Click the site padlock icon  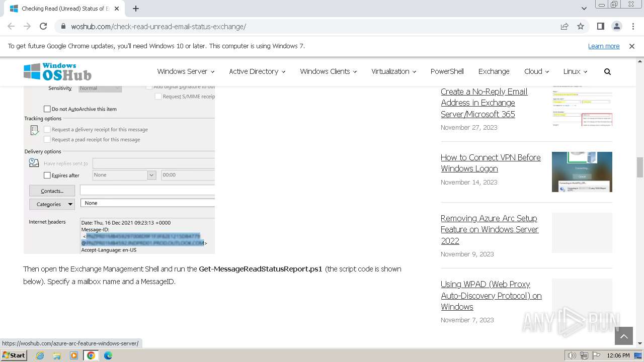click(63, 26)
